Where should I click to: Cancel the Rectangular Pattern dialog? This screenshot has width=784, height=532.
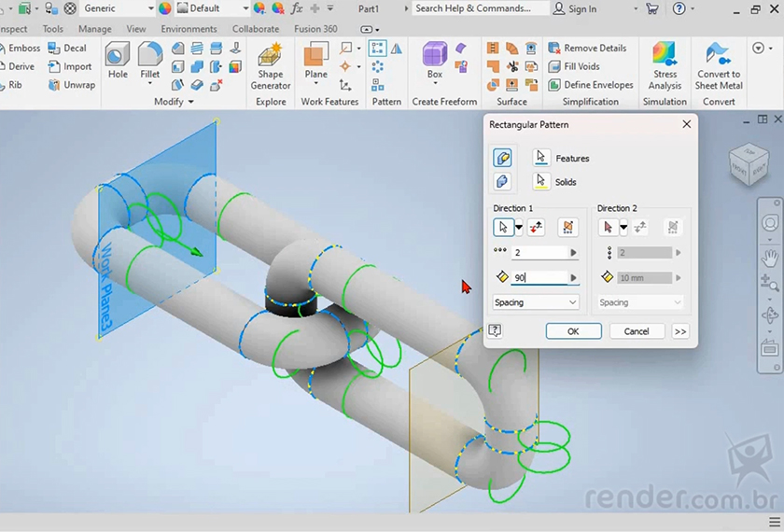coord(636,331)
